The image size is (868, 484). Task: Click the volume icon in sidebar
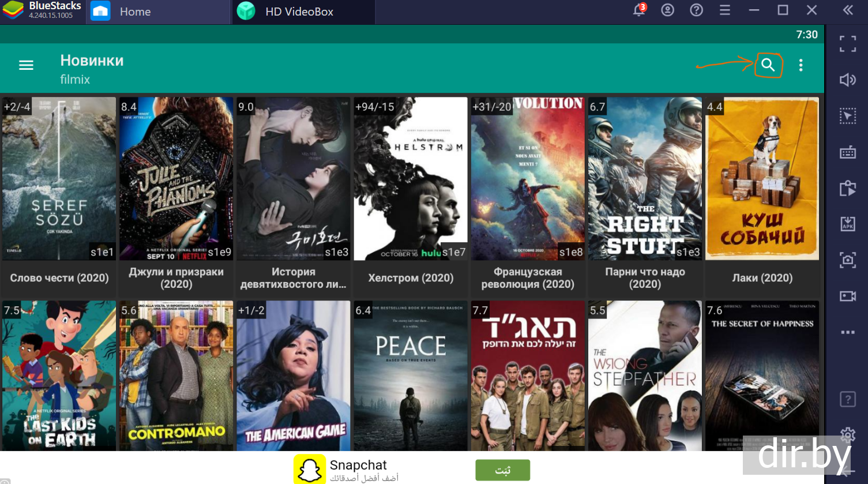[x=848, y=80]
